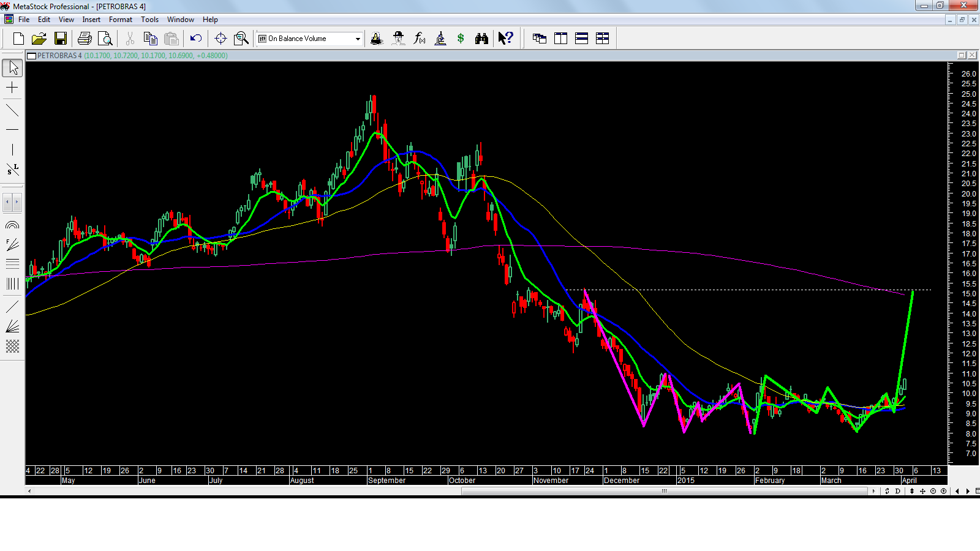
Task: Select the vertical line tool
Action: coord(12,149)
